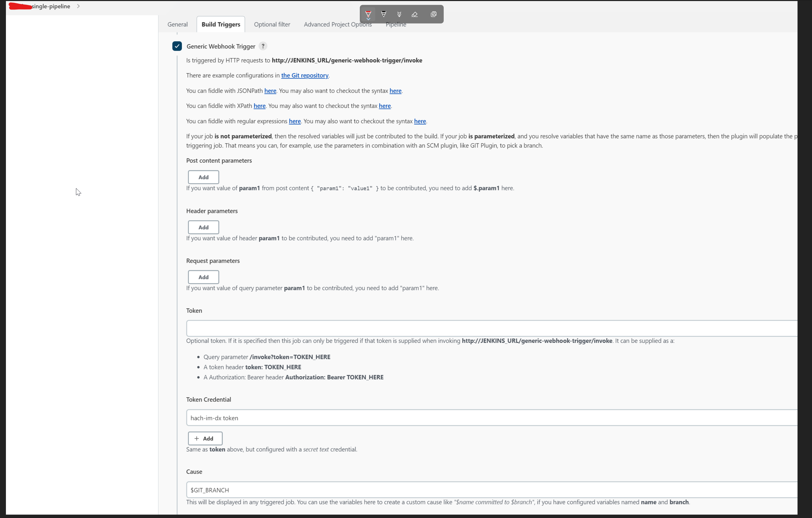812x518 pixels.
Task: Add a new Token Credential
Action: [x=205, y=438]
